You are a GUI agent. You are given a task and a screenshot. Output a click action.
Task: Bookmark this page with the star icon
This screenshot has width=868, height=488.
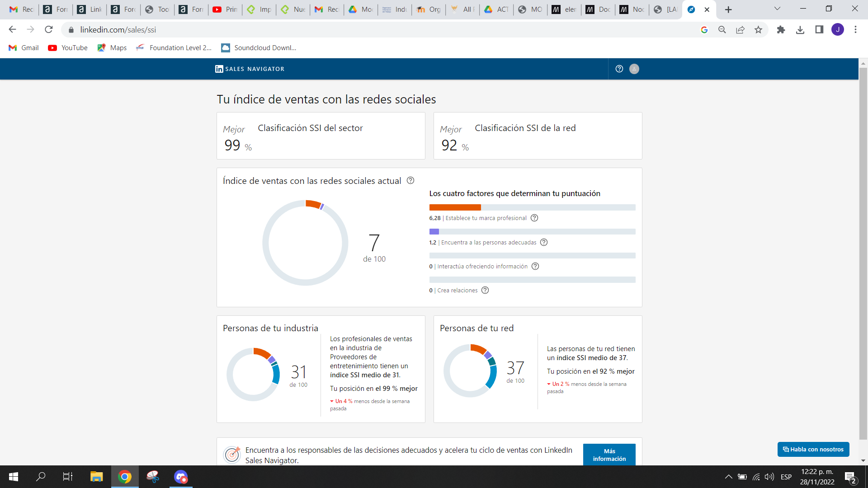pyautogui.click(x=758, y=29)
